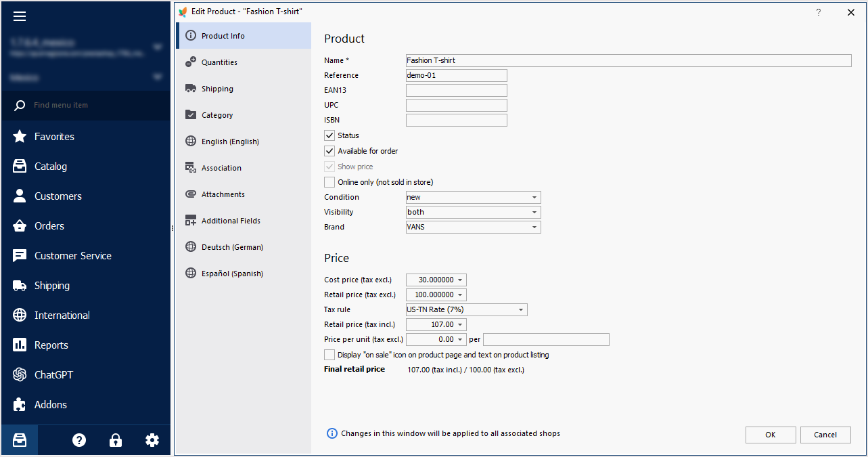Click the EAN13 input field
This screenshot has width=868, height=457.
coord(457,91)
